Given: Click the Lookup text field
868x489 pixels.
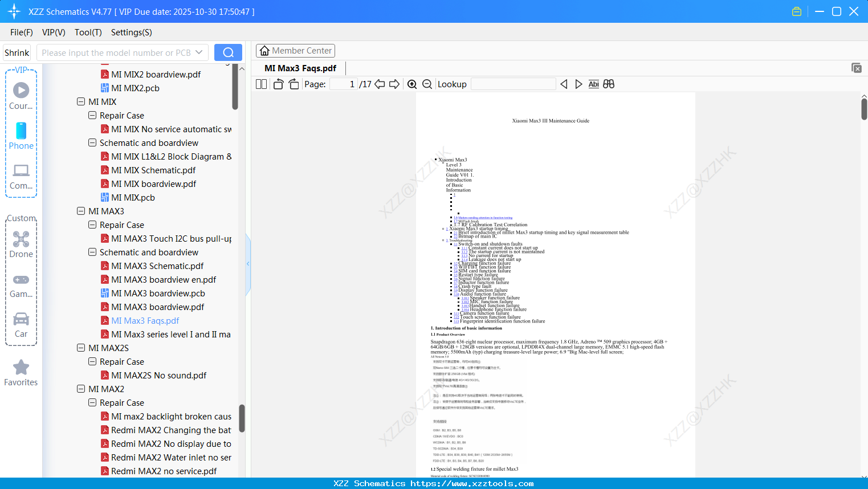Looking at the screenshot, I should click(x=513, y=84).
